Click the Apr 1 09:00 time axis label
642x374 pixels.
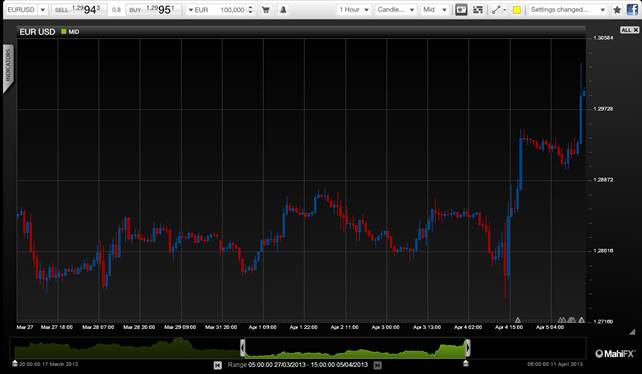[262, 327]
